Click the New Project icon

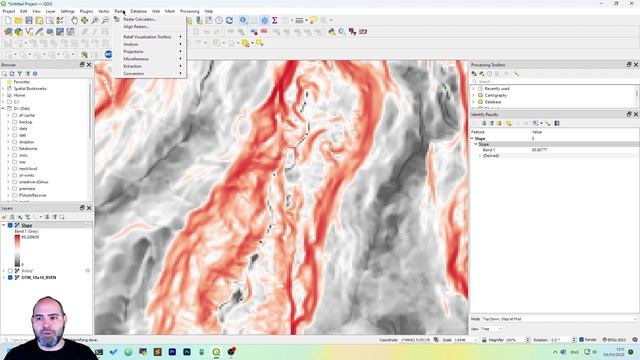point(8,20)
